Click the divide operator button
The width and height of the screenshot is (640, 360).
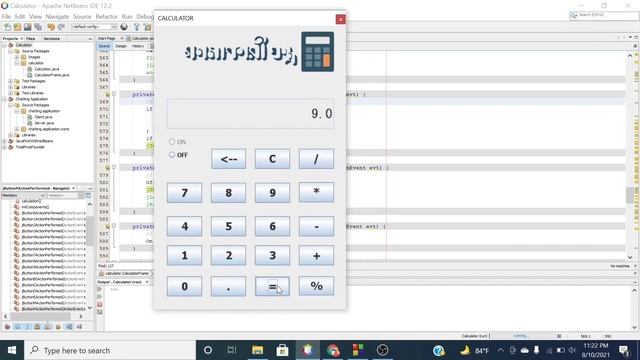click(x=316, y=159)
